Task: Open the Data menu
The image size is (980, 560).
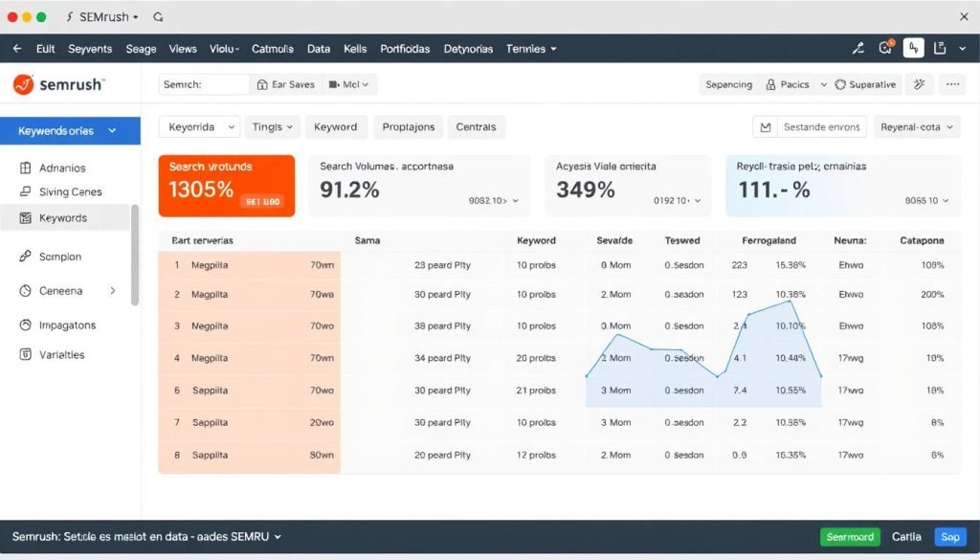Action: pos(319,49)
